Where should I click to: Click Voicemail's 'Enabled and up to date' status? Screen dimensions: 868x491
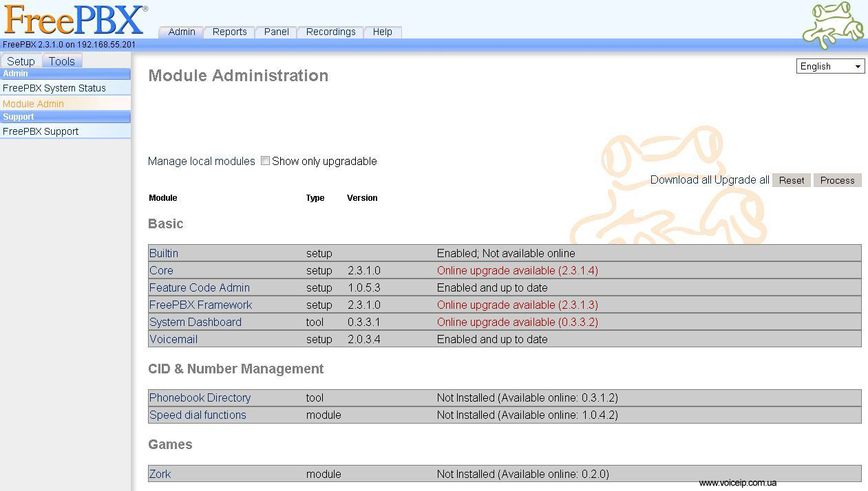(492, 339)
